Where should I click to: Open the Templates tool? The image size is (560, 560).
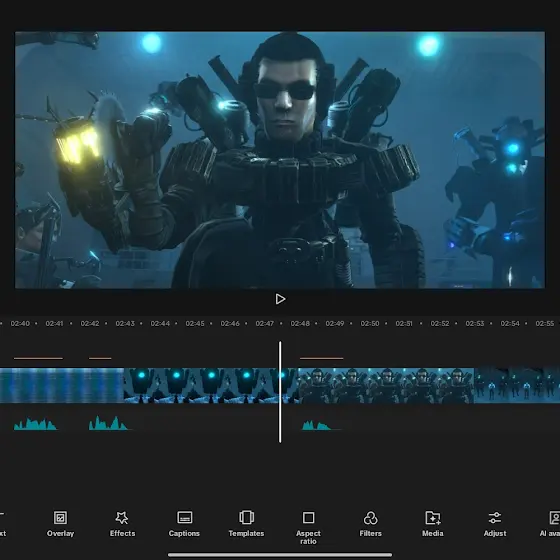(246, 524)
